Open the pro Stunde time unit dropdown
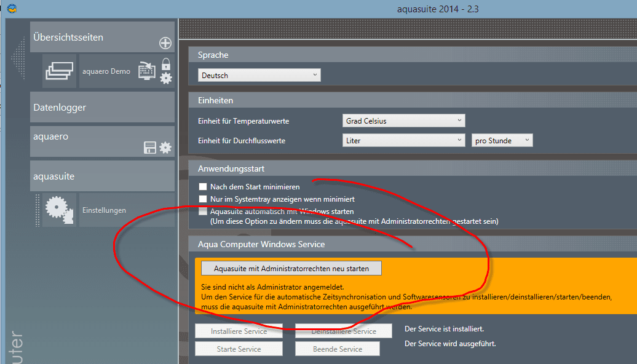 point(502,141)
